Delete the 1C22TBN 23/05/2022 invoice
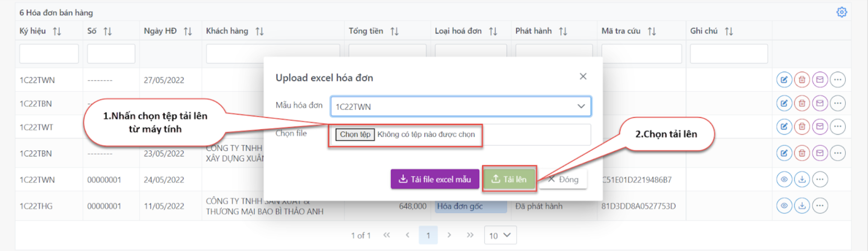868x251 pixels. coord(802,153)
